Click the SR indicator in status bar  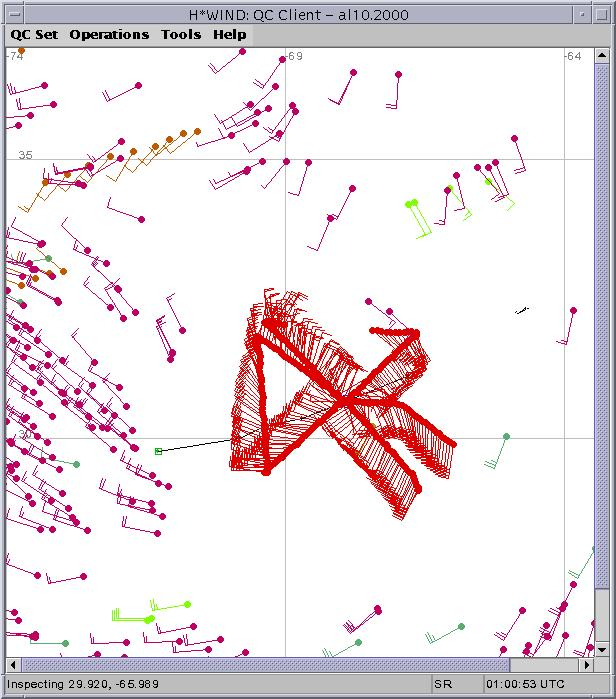tap(442, 684)
